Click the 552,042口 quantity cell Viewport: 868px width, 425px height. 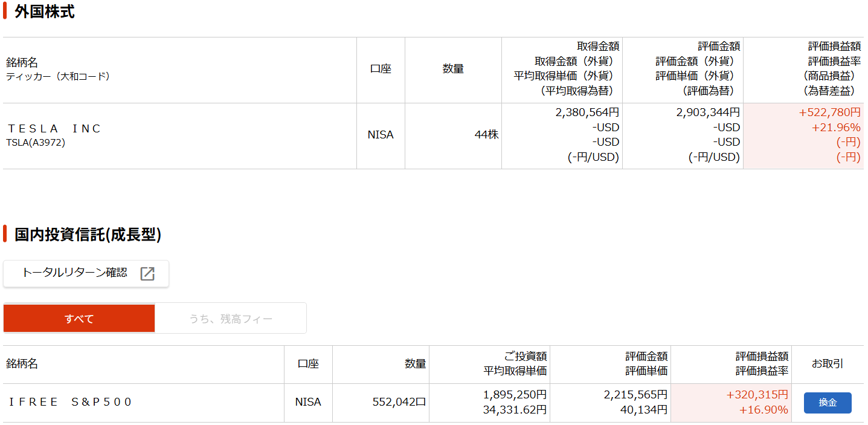(x=399, y=402)
